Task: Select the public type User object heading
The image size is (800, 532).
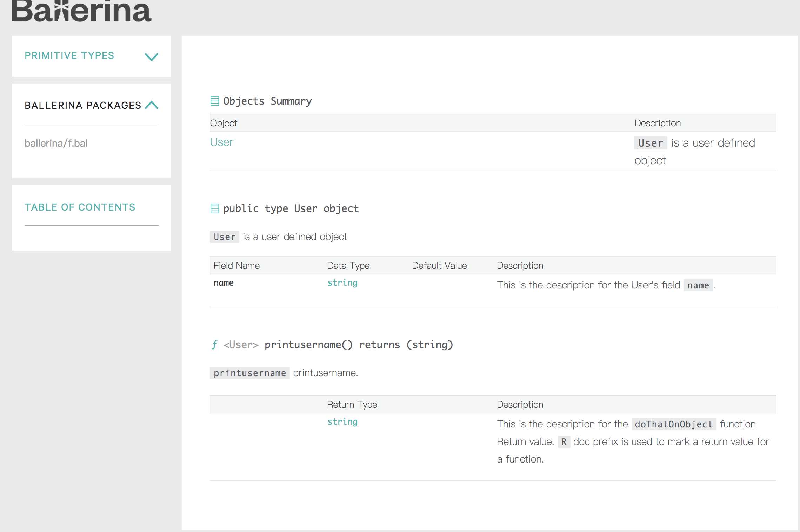Action: click(291, 208)
